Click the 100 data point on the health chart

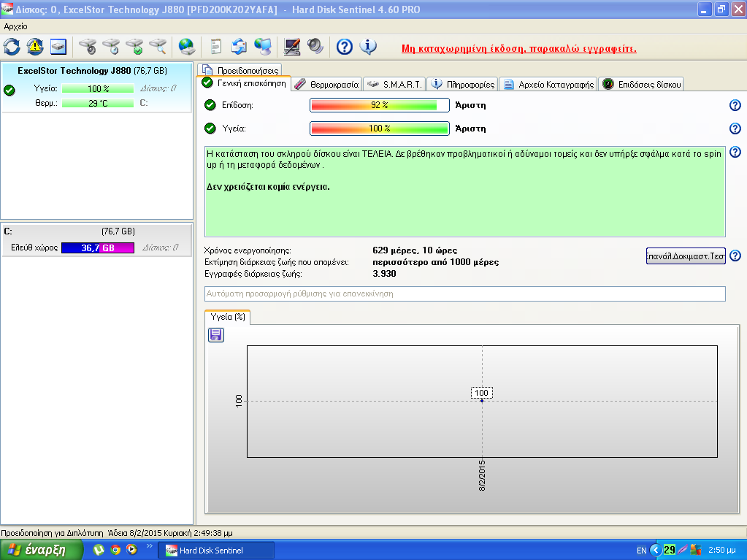tap(482, 401)
